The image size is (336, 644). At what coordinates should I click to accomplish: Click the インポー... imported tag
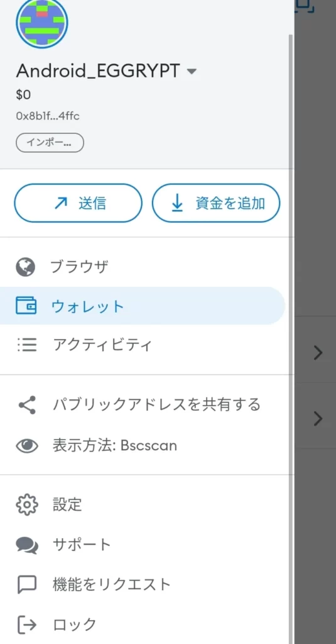coord(50,143)
